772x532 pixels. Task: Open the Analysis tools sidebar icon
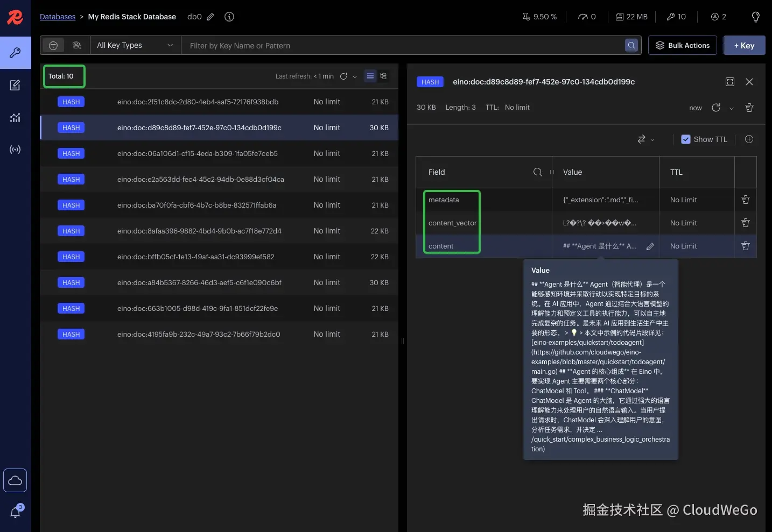pyautogui.click(x=15, y=117)
